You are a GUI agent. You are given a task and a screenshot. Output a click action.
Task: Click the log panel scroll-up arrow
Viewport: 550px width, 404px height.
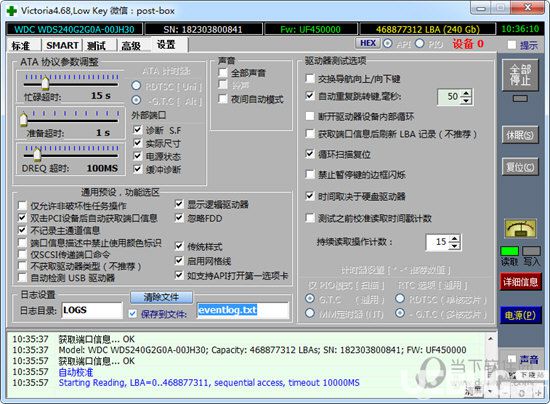[x=491, y=339]
